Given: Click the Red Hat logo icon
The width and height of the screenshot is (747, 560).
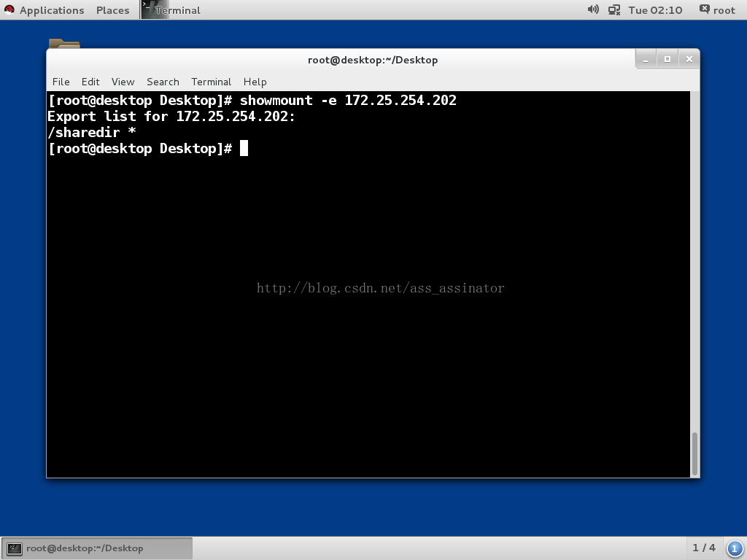Looking at the screenshot, I should point(9,9).
